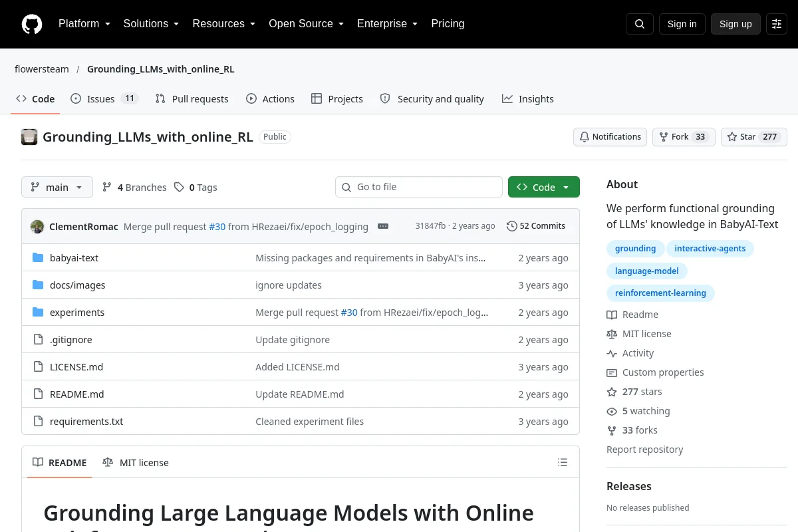Screen dimensions: 798x532
Task: View history via 52 Commits
Action: 536,226
